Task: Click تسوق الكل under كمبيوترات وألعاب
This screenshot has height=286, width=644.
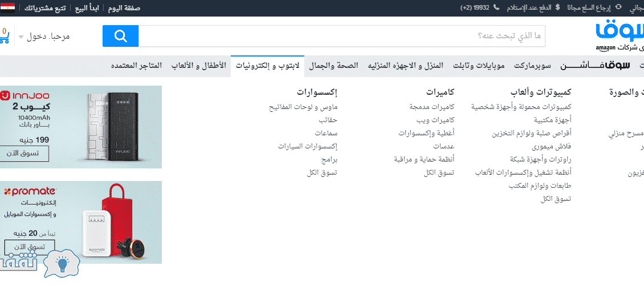Action: (556, 199)
